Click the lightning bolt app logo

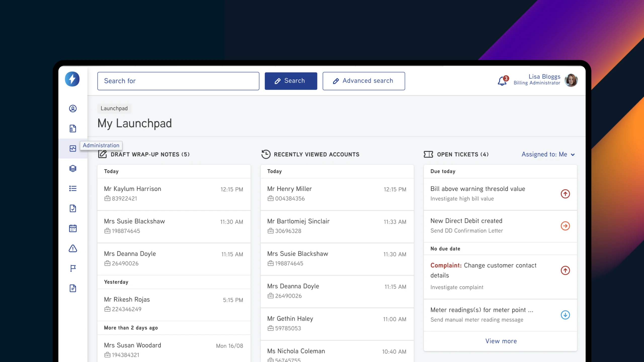(72, 79)
